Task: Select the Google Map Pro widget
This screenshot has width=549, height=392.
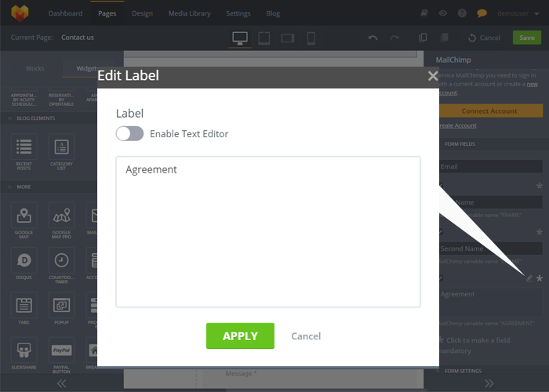Action: tap(61, 220)
